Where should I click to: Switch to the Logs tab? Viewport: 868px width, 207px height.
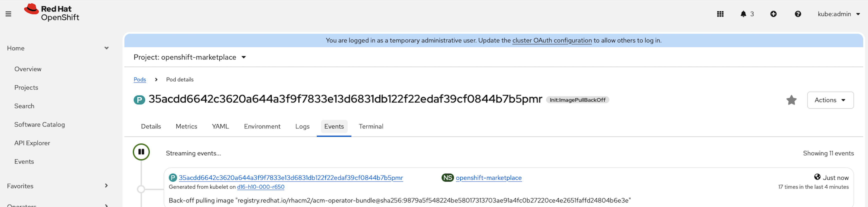tap(302, 126)
